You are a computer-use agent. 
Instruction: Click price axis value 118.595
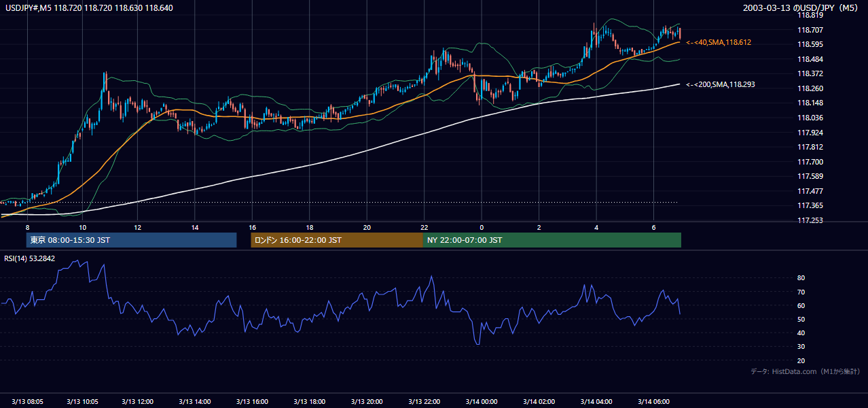(809, 44)
